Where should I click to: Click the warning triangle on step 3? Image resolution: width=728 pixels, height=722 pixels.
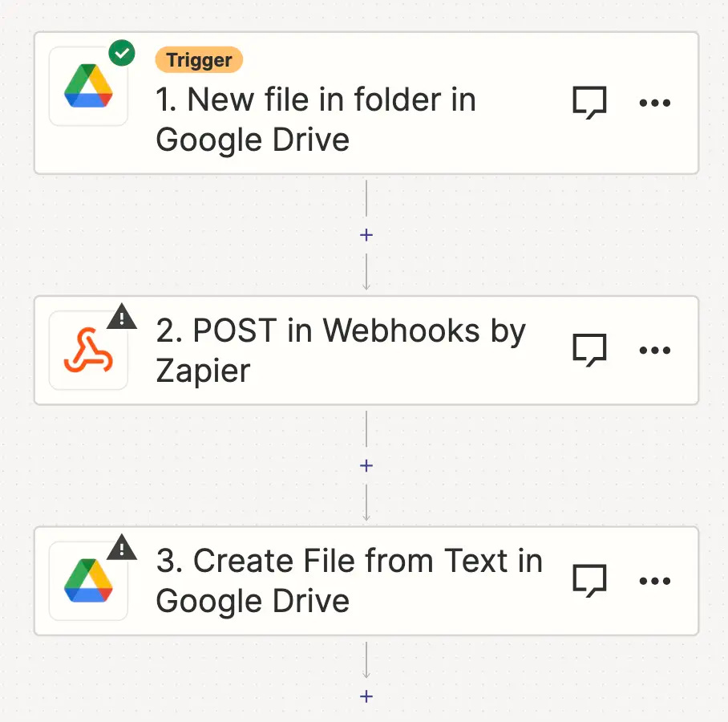pyautogui.click(x=122, y=547)
